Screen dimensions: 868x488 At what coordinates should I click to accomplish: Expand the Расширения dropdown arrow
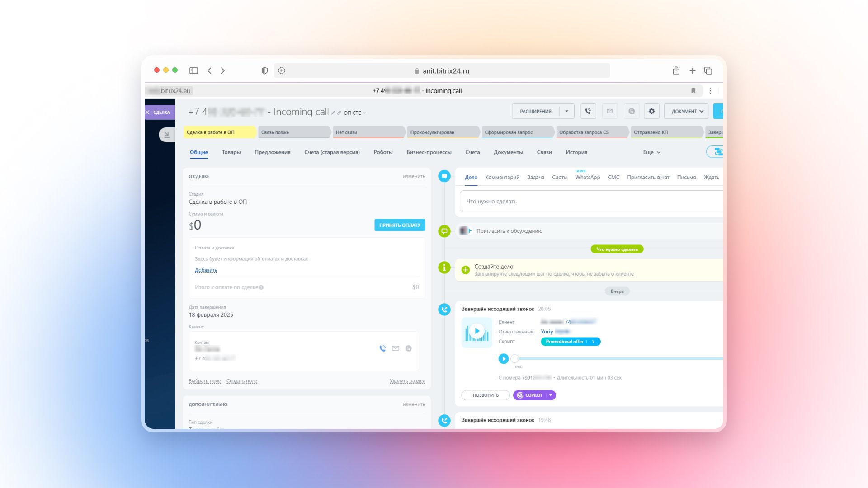pyautogui.click(x=566, y=111)
